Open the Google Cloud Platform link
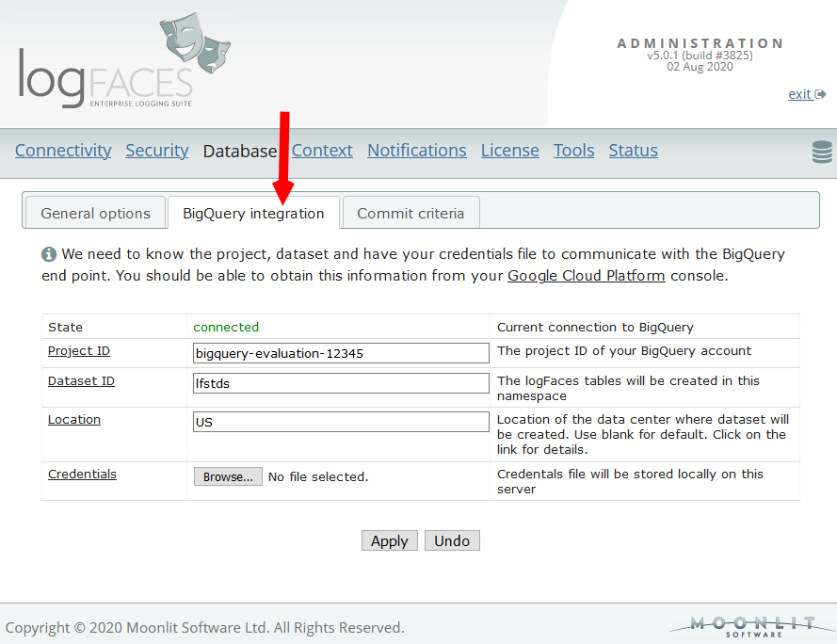This screenshot has width=837, height=644. [587, 276]
